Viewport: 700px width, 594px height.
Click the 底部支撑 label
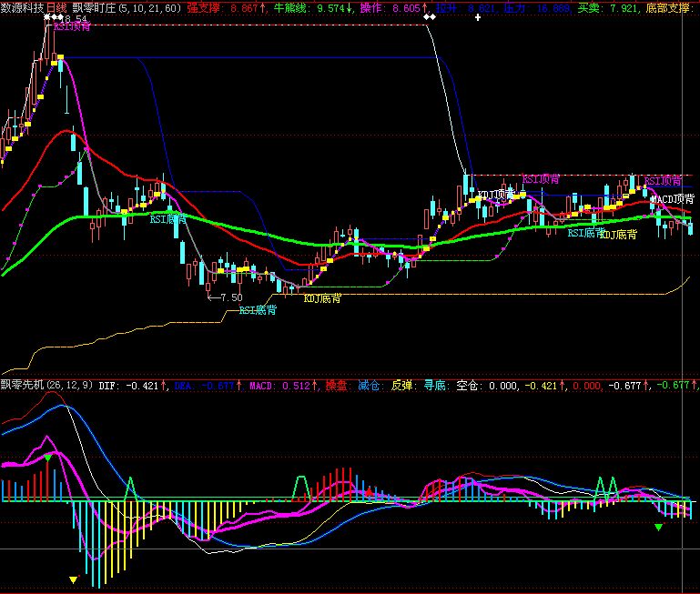pos(667,8)
